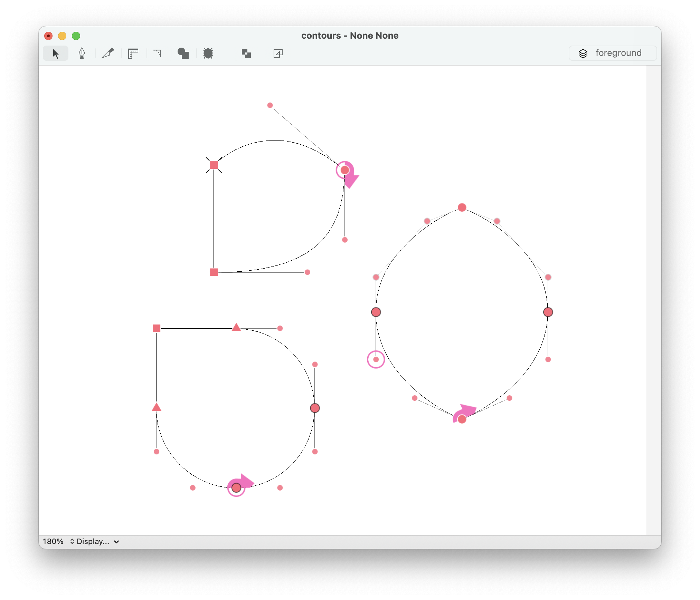Zoom the window using the green button
700x600 pixels.
tap(76, 36)
